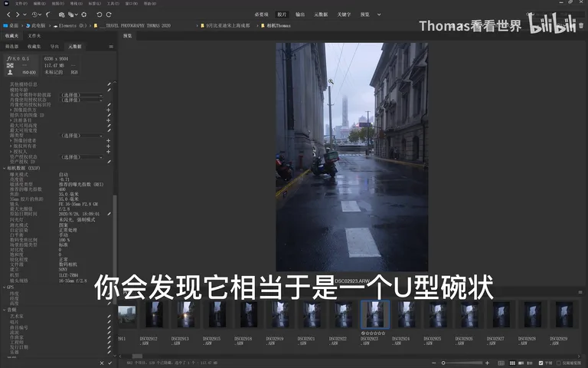Click the get photos from camera icon

point(61,15)
